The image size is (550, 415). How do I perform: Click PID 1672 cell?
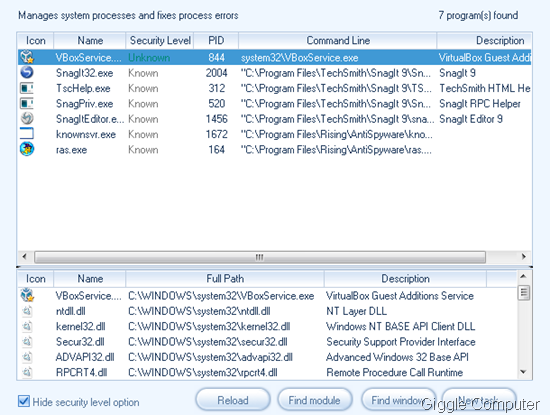click(216, 135)
